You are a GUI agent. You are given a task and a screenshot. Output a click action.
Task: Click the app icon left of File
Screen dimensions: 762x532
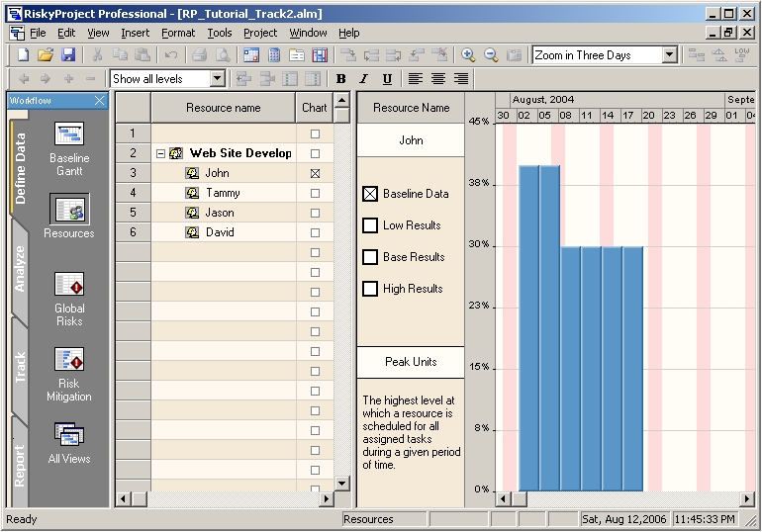pos(17,33)
